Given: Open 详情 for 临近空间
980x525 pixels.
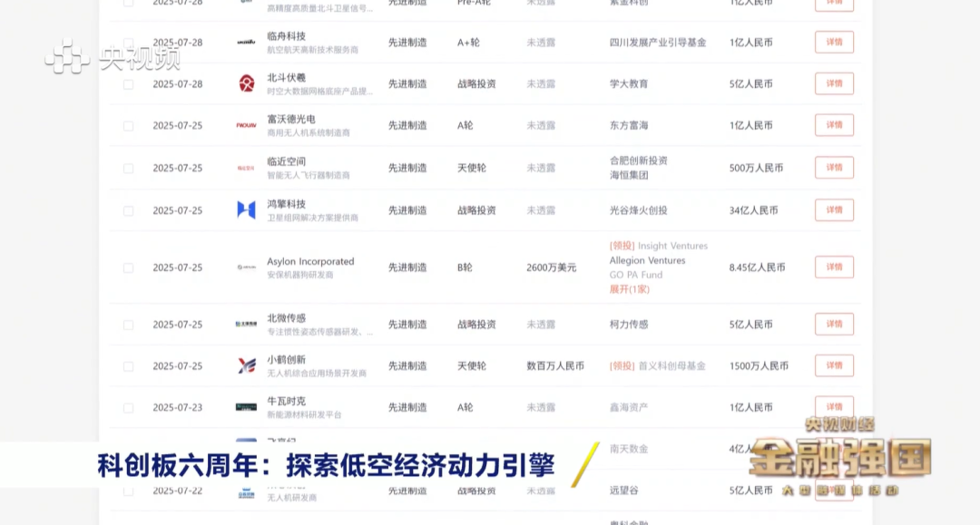Looking at the screenshot, I should coord(835,168).
